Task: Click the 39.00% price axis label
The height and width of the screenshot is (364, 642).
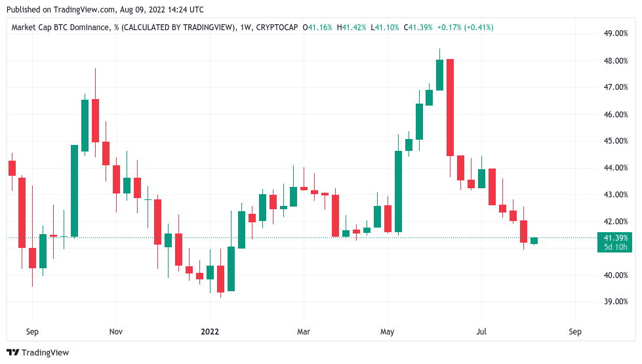Action: click(x=615, y=302)
